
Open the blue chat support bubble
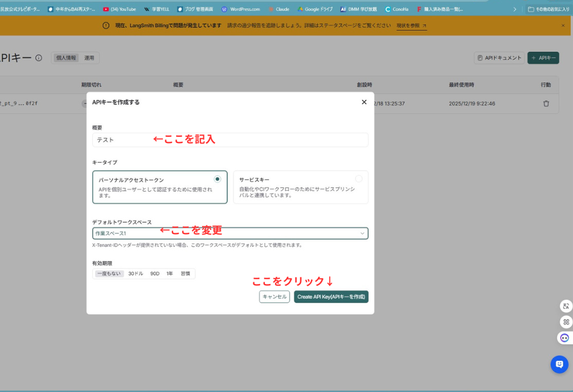(x=559, y=364)
